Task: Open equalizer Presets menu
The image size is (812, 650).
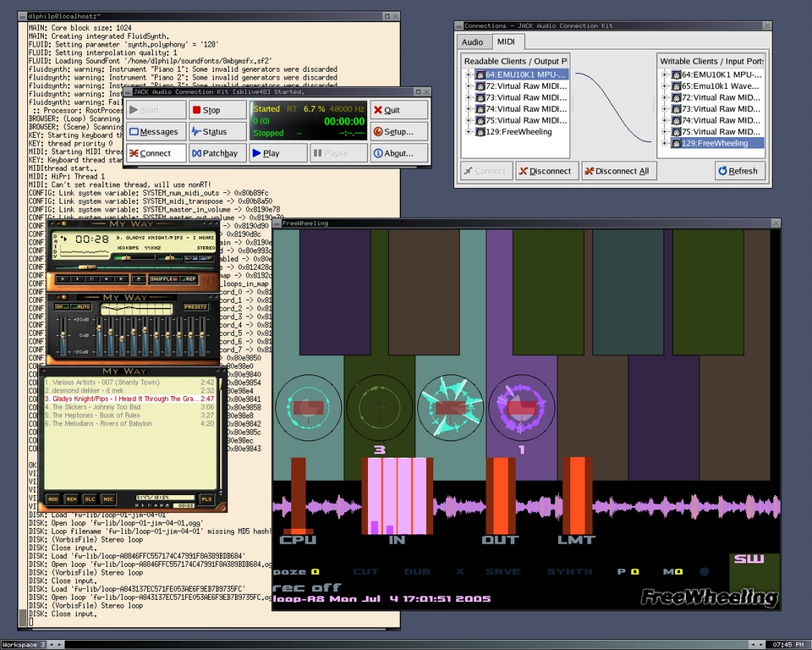Action: pos(195,306)
